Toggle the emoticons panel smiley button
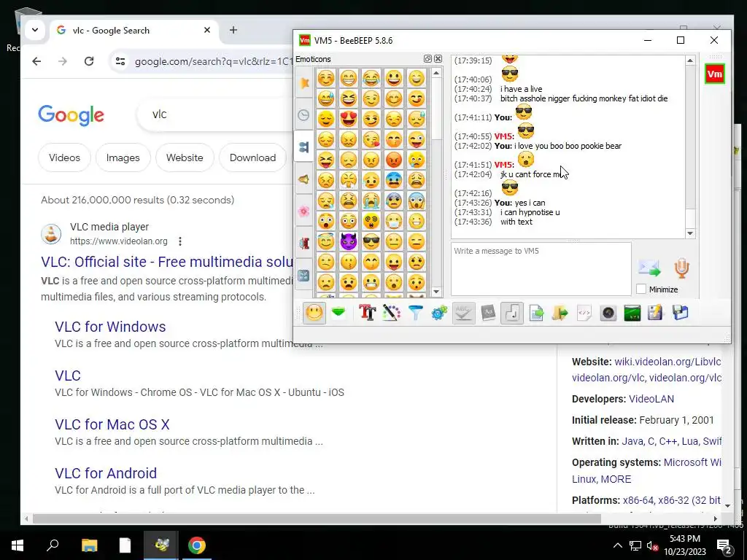 pos(314,313)
